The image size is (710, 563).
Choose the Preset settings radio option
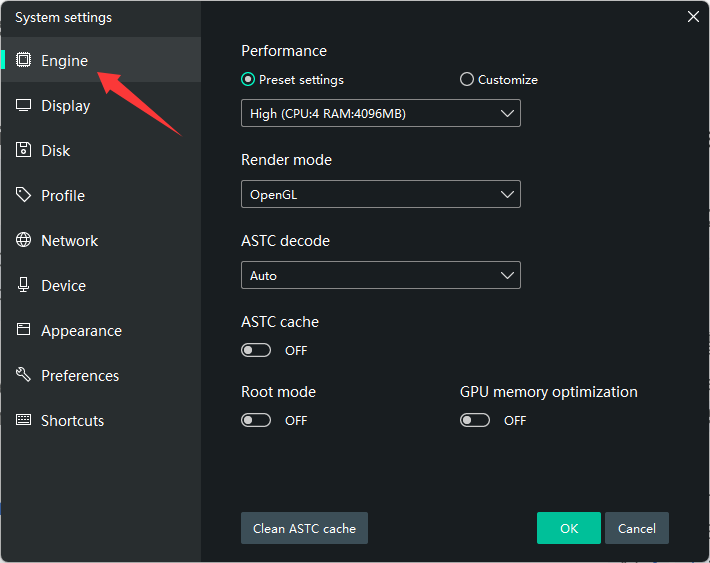coord(248,80)
